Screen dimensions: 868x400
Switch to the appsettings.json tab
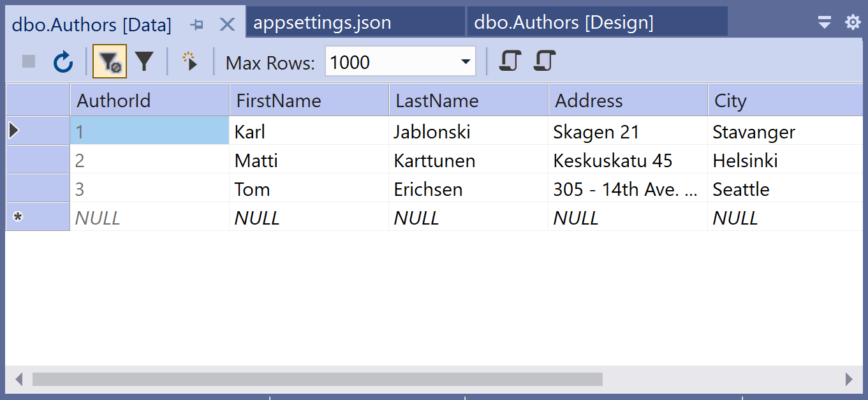(x=355, y=23)
